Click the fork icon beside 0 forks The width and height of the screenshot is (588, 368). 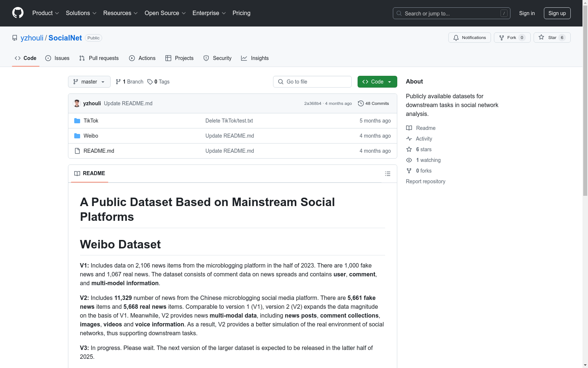409,171
